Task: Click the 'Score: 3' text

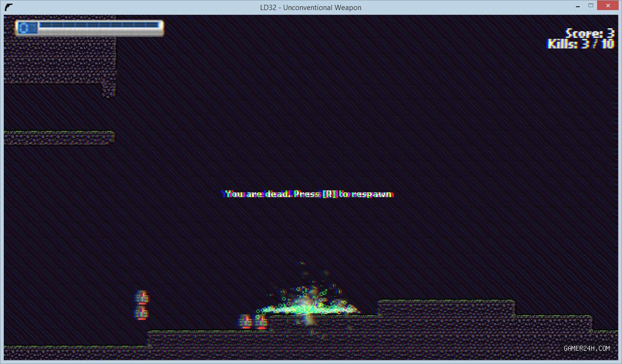Action: [590, 34]
